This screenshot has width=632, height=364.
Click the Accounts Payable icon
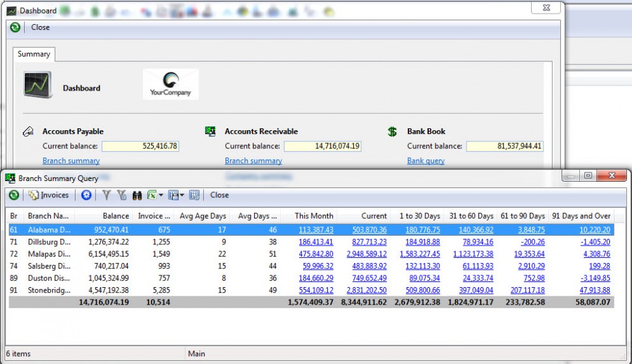pyautogui.click(x=28, y=132)
